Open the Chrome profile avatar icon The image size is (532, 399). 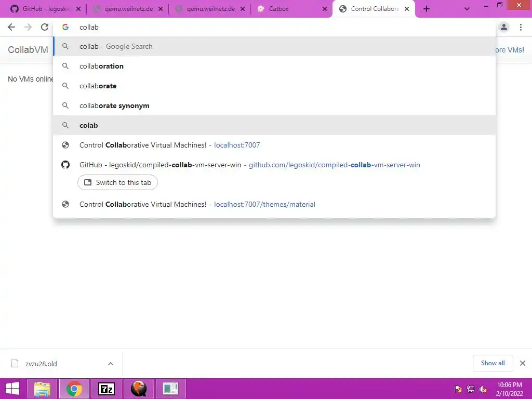coord(504,27)
